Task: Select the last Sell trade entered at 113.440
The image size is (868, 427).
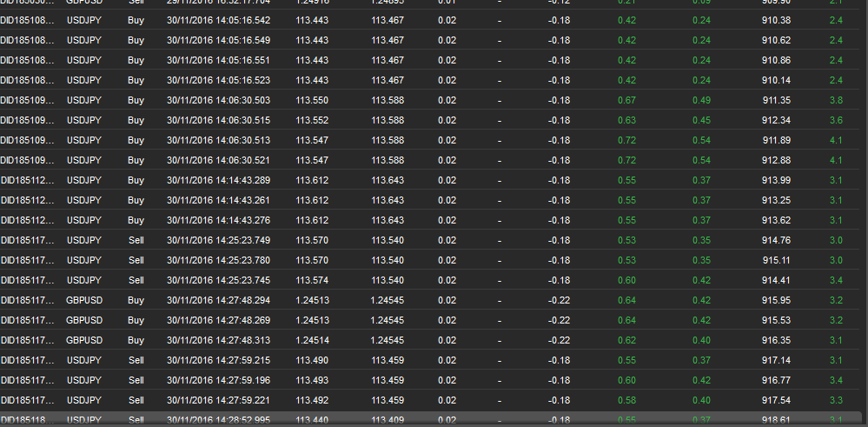Action: (x=429, y=418)
